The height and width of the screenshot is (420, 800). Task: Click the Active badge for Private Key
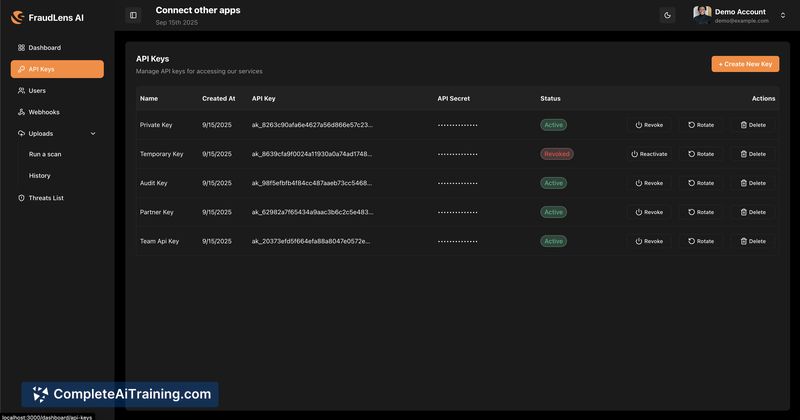point(554,125)
